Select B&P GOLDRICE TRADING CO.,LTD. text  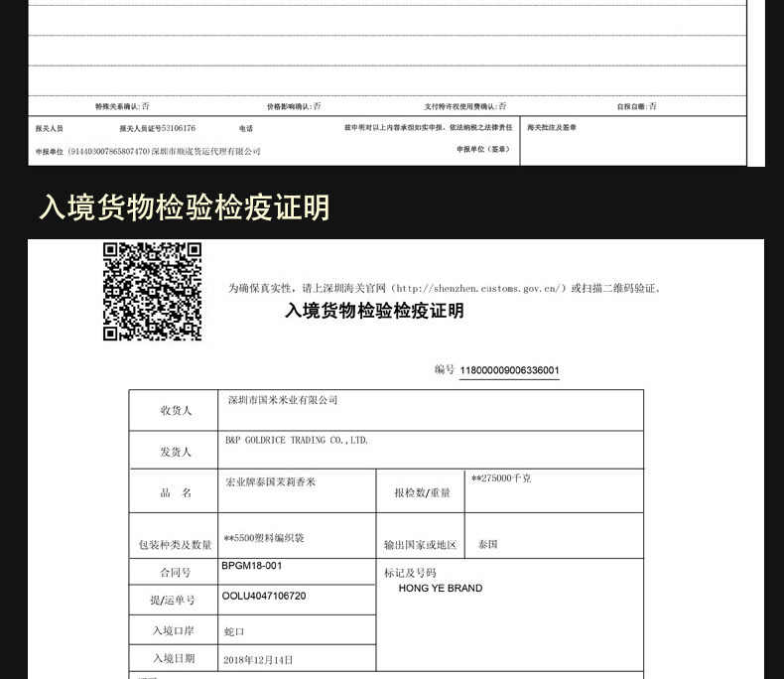click(297, 440)
